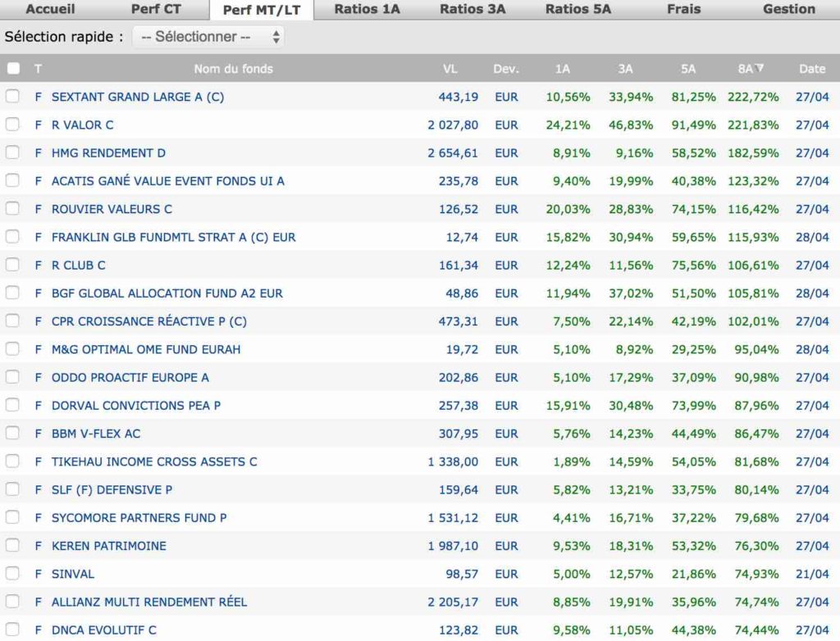Viewport: 840px width, 641px height.
Task: Sort by the 3A column header
Action: pos(625,69)
